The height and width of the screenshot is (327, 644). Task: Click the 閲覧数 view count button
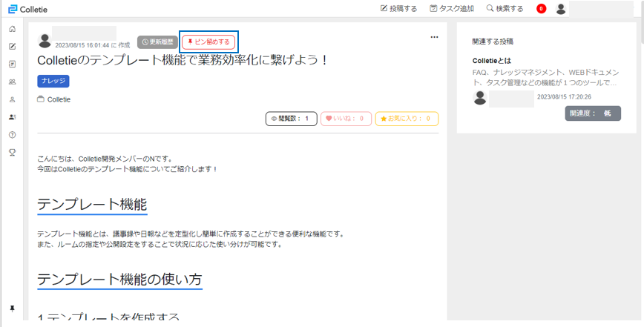[291, 119]
